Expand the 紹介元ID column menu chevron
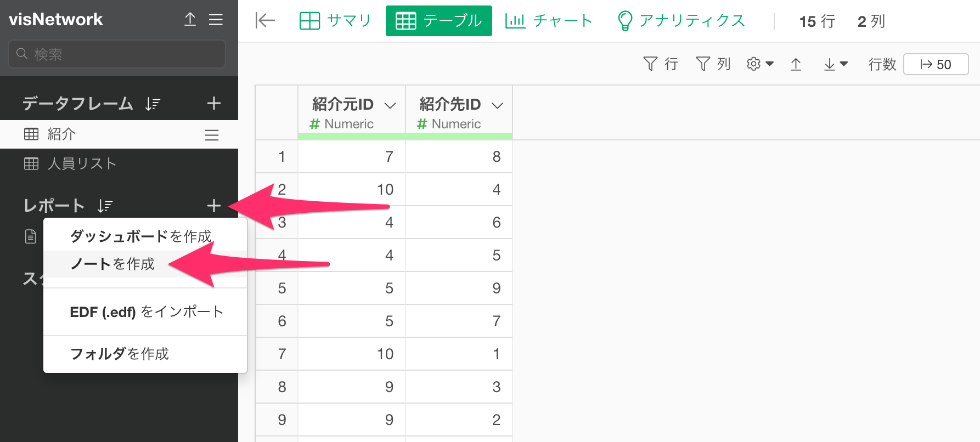Viewport: 980px width, 442px height. point(390,105)
